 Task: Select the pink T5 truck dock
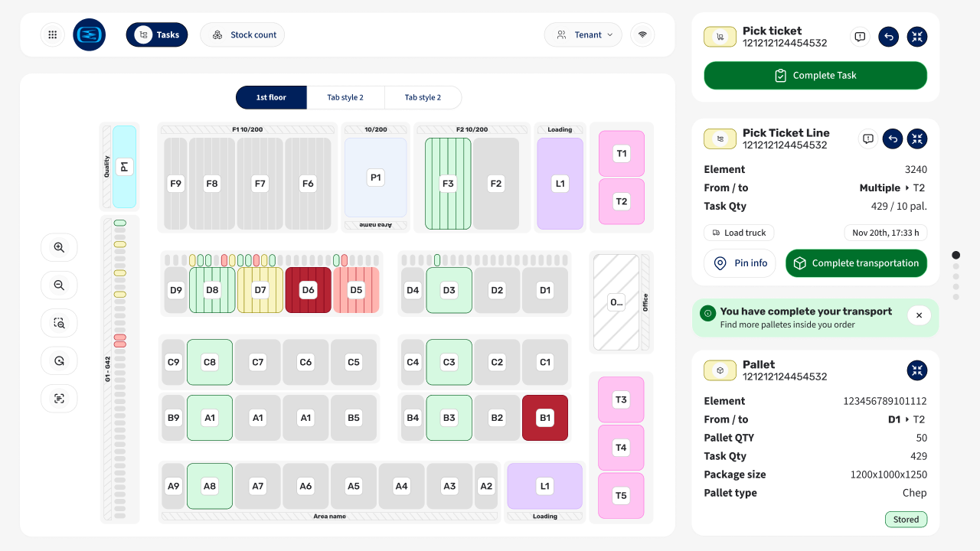click(x=621, y=496)
